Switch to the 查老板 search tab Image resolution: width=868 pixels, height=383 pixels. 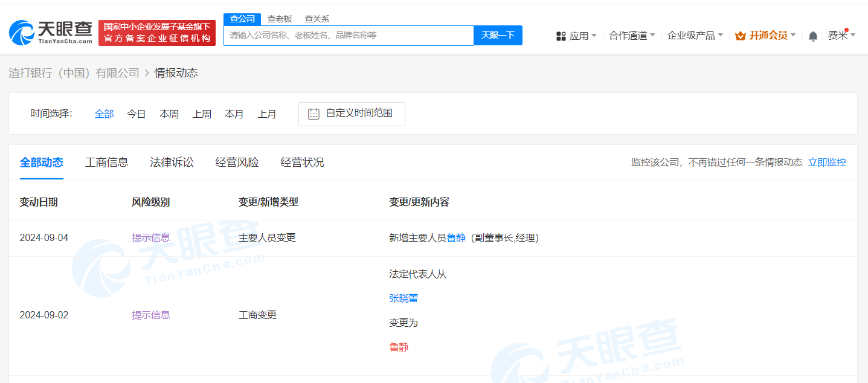[x=279, y=19]
